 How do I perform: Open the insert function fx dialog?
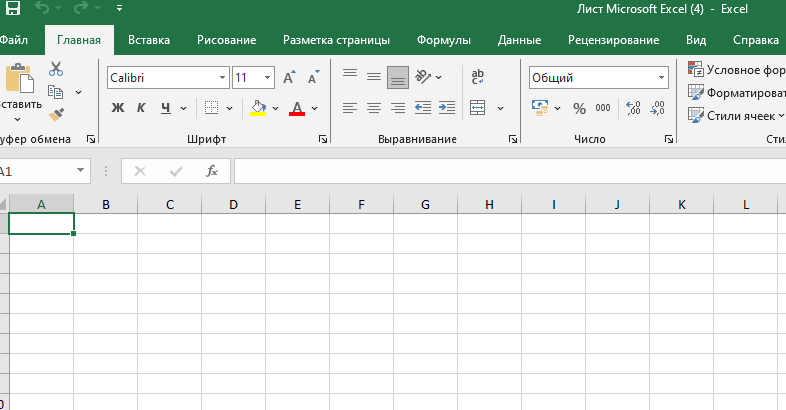click(x=212, y=171)
